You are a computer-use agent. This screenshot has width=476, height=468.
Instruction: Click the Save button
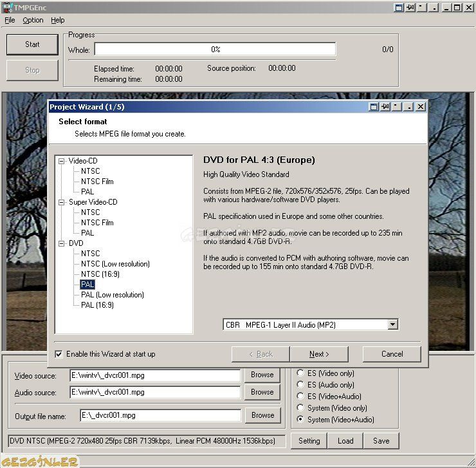pos(381,441)
